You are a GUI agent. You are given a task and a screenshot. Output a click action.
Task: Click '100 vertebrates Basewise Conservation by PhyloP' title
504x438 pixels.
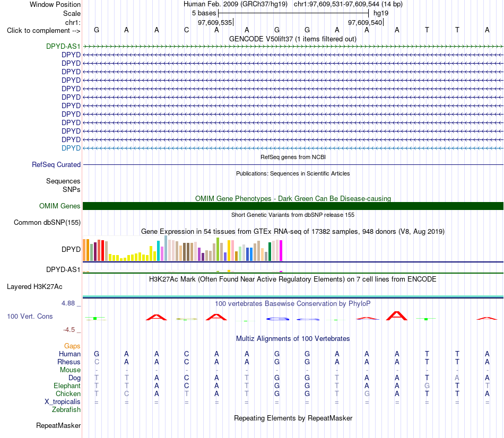292,304
